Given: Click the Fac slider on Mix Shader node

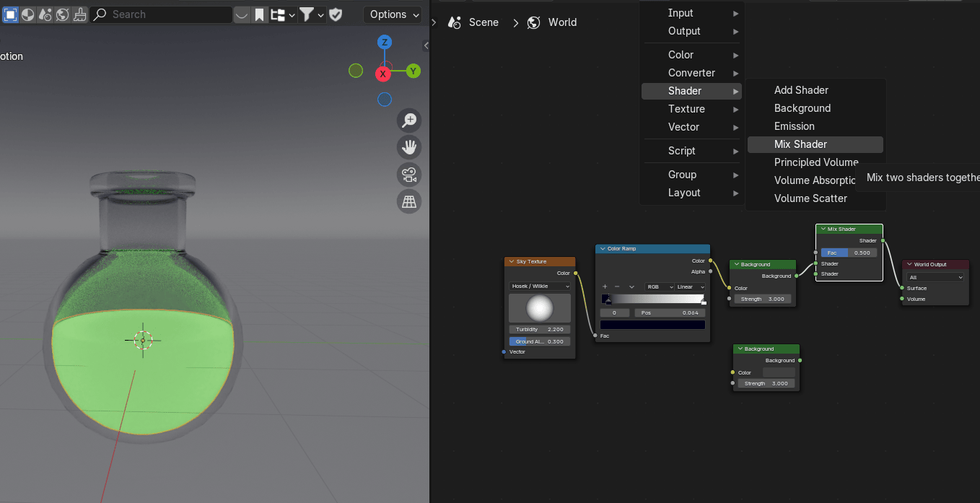Looking at the screenshot, I should (849, 253).
